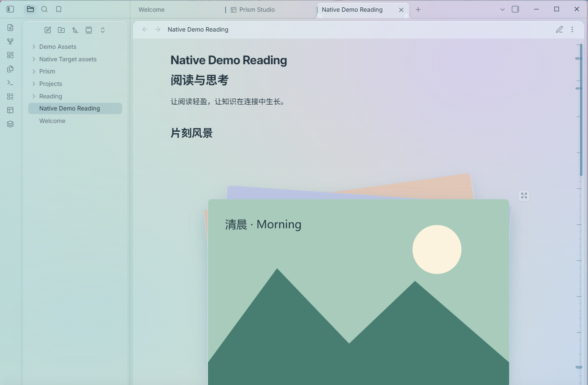Image resolution: width=588 pixels, height=385 pixels.
Task: Jump to the lowest outline marker on scrollbar
Action: click(x=579, y=367)
